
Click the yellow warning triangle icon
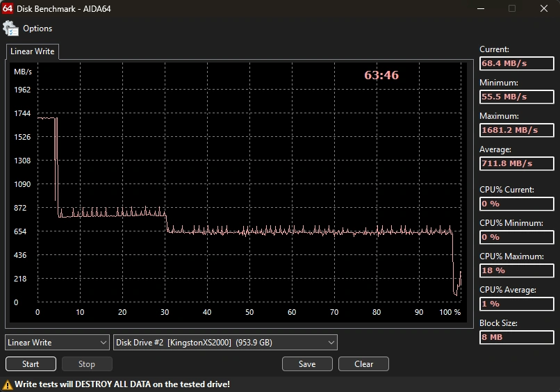pyautogui.click(x=7, y=385)
